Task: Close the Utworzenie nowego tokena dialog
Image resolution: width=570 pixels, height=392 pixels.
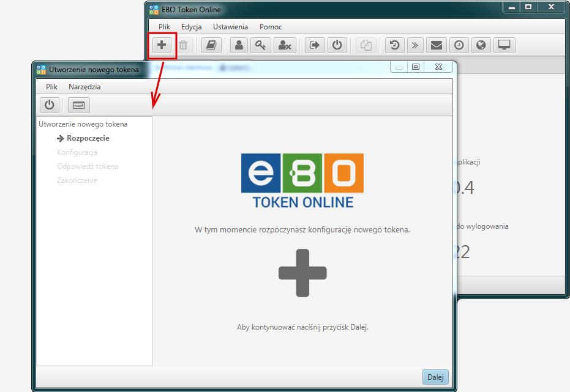Action: pyautogui.click(x=438, y=67)
